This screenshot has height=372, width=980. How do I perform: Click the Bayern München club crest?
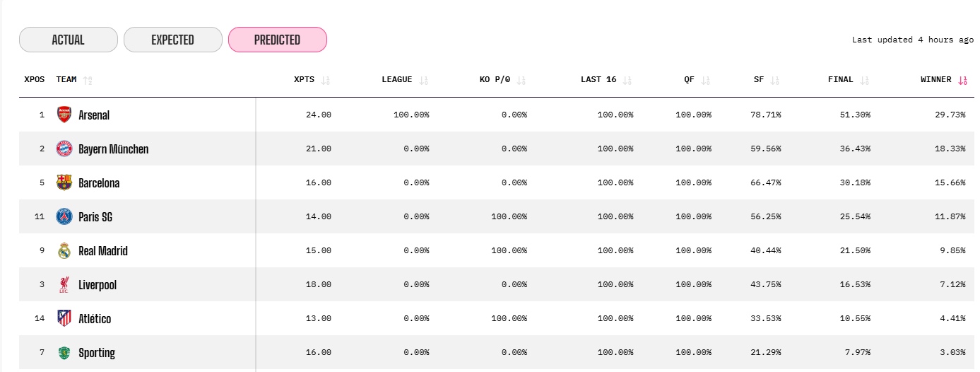[64, 149]
